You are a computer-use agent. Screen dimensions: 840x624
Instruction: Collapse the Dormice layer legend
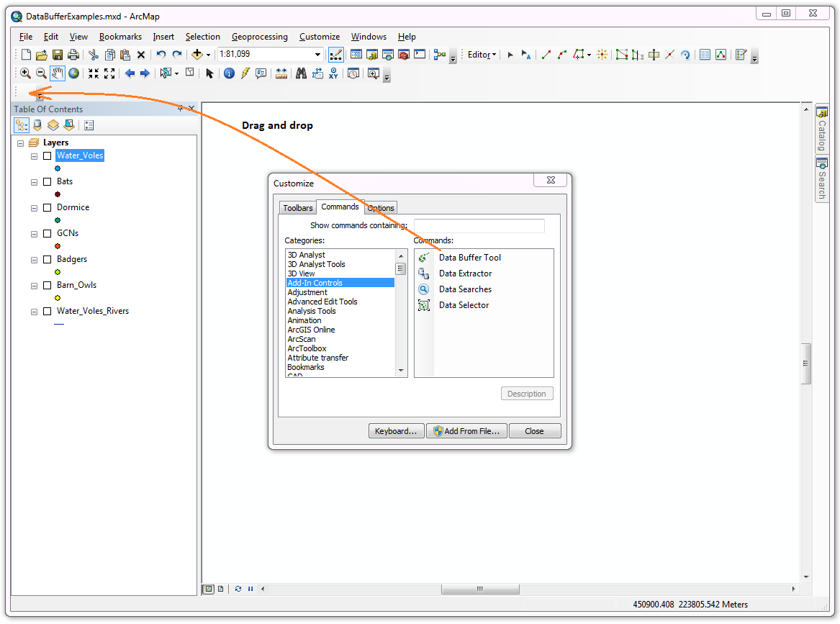(35, 208)
